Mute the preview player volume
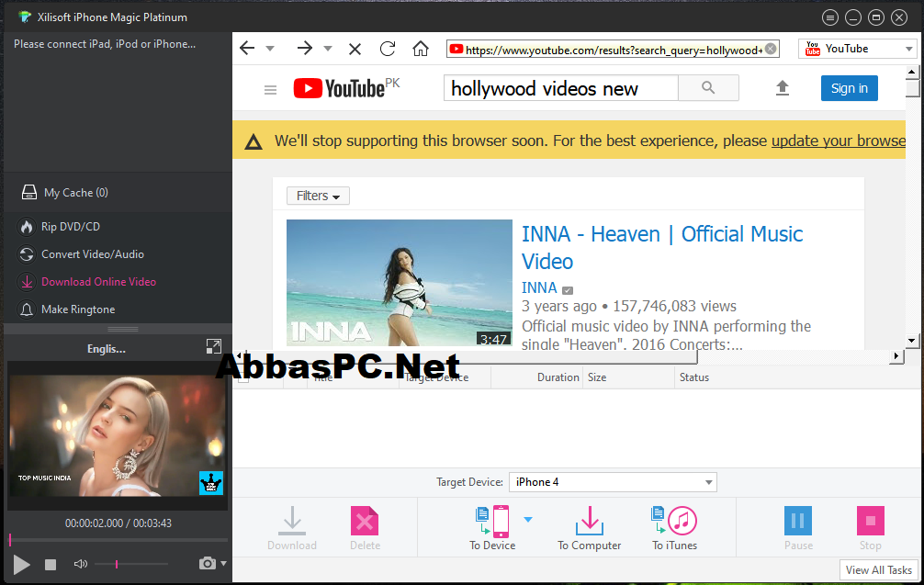The width and height of the screenshot is (924, 585). tap(80, 564)
